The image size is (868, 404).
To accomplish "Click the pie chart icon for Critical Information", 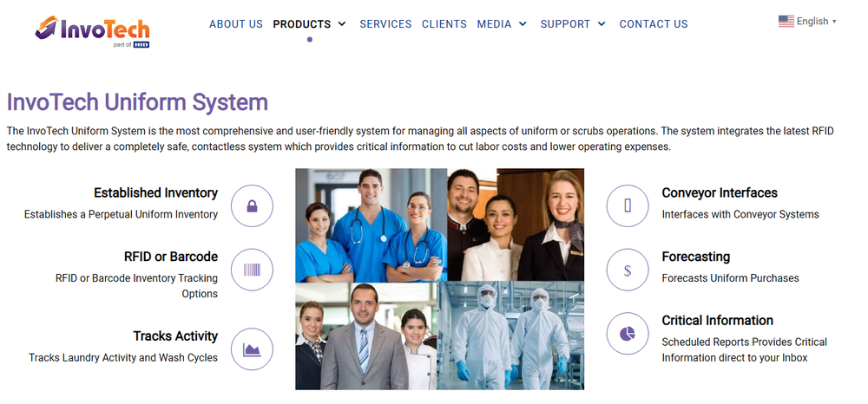I will coord(628,333).
